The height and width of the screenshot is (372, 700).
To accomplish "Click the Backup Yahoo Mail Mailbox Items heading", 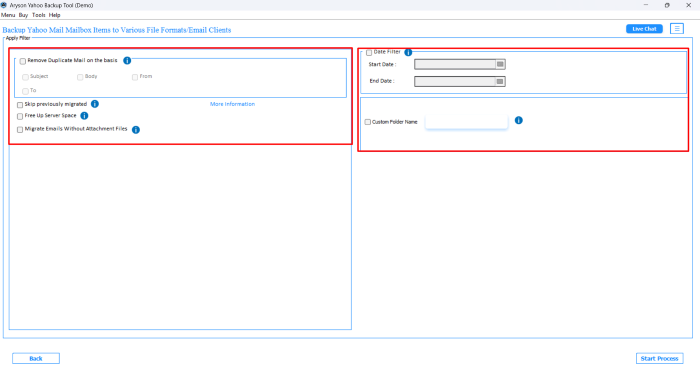I will tap(117, 30).
